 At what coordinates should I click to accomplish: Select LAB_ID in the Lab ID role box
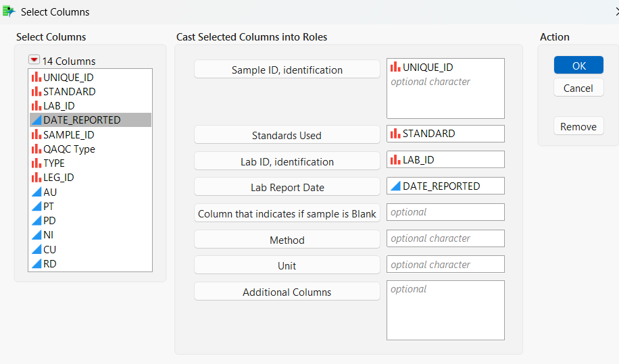pos(445,160)
